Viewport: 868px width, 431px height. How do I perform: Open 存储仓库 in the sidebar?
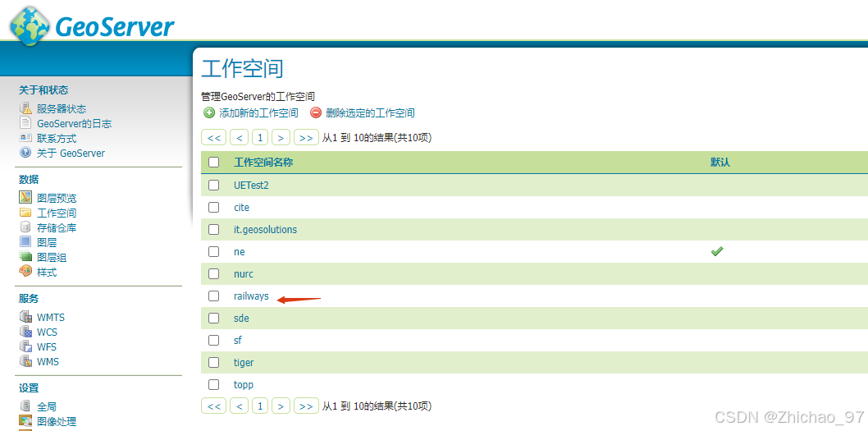click(57, 227)
